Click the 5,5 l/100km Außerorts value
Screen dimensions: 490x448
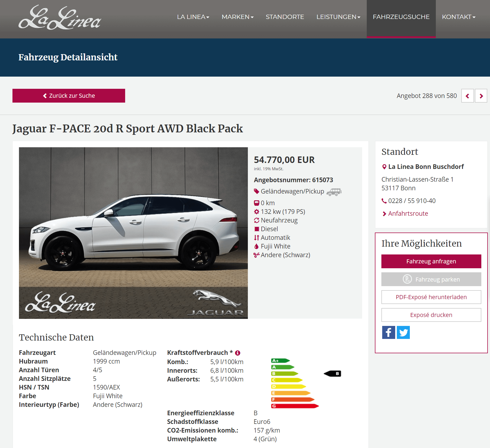(x=227, y=379)
